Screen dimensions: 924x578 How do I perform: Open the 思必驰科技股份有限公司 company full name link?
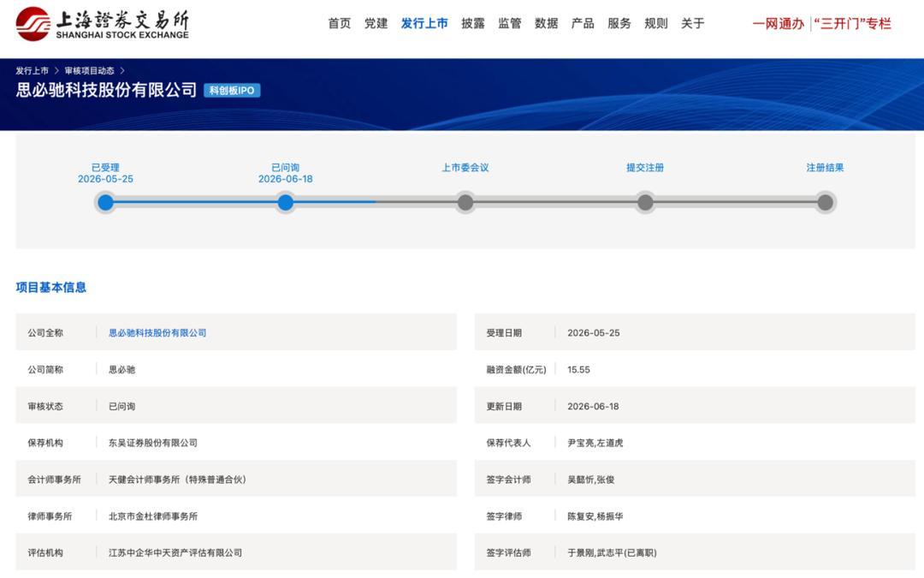(x=157, y=332)
